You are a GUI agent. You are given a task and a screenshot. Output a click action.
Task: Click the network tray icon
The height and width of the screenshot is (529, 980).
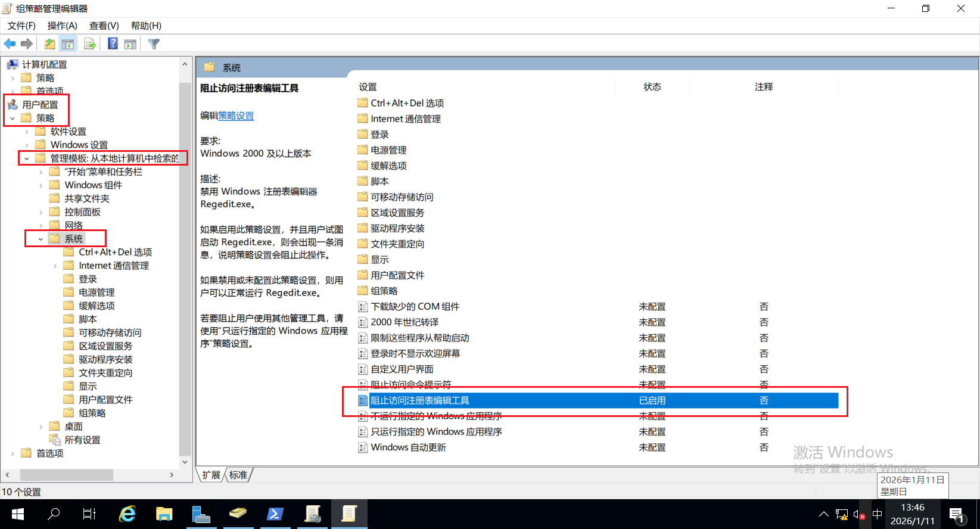842,514
